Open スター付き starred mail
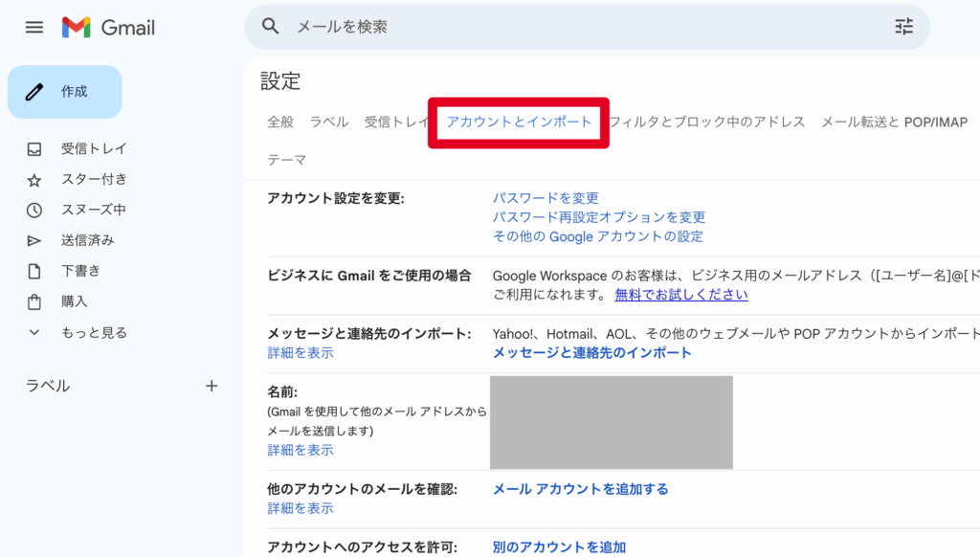The image size is (980, 557). pyautogui.click(x=35, y=179)
